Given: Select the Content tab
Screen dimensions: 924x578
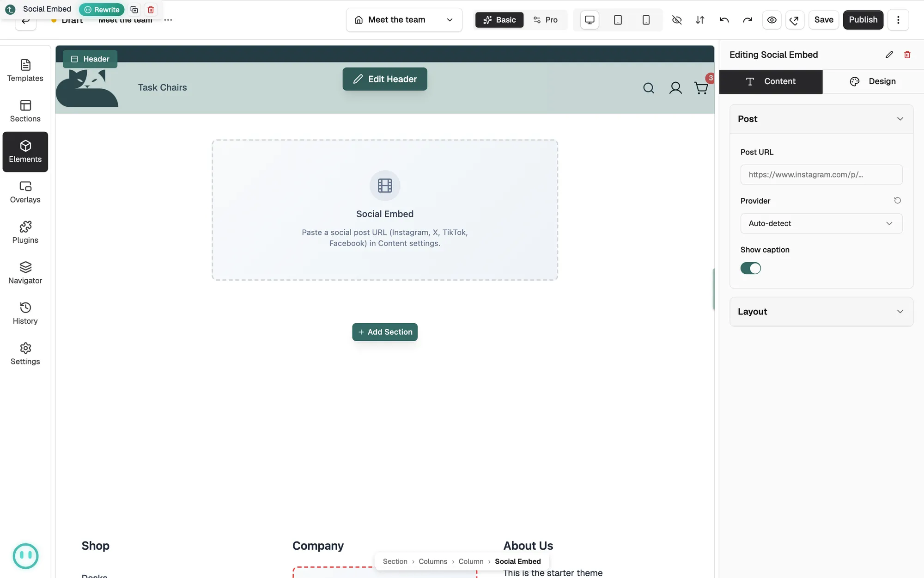Looking at the screenshot, I should (771, 81).
